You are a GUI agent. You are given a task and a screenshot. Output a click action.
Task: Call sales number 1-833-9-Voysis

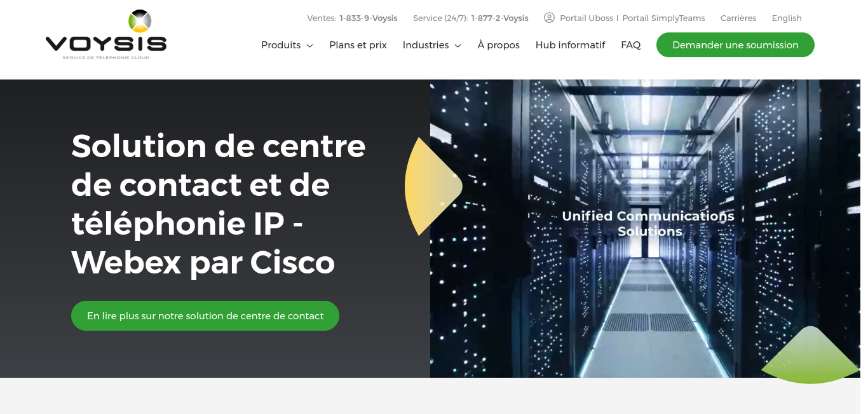[x=369, y=18]
